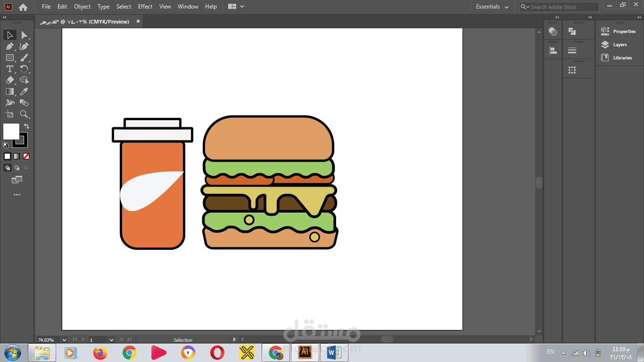Select the Curvature tool
Image resolution: width=644 pixels, height=362 pixels.
(x=25, y=46)
